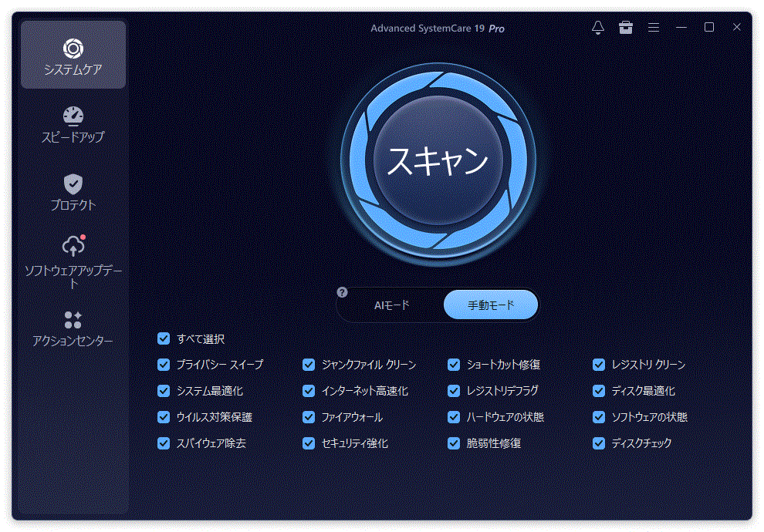The height and width of the screenshot is (532, 764).
Task: Open the hamburger main menu
Action: click(653, 27)
